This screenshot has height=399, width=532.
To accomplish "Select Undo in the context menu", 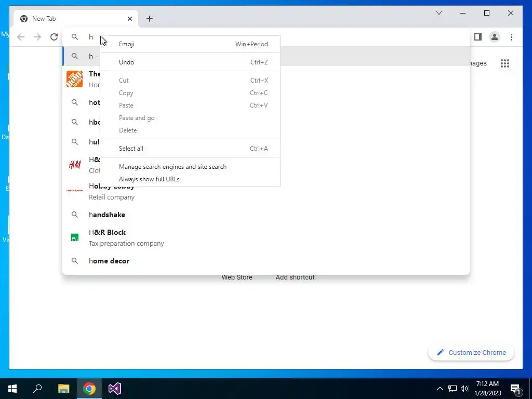I will tap(190, 62).
